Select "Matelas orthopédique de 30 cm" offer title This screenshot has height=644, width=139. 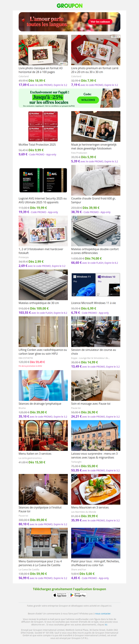click(x=39, y=303)
